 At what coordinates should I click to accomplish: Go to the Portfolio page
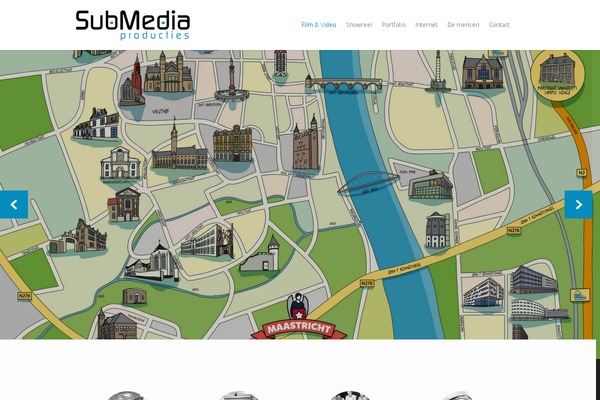click(393, 24)
